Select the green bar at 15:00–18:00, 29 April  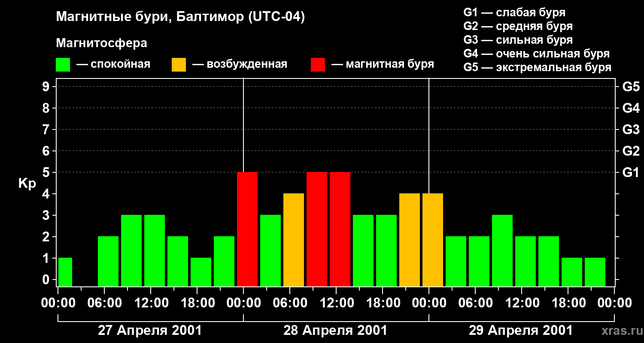coord(549,262)
